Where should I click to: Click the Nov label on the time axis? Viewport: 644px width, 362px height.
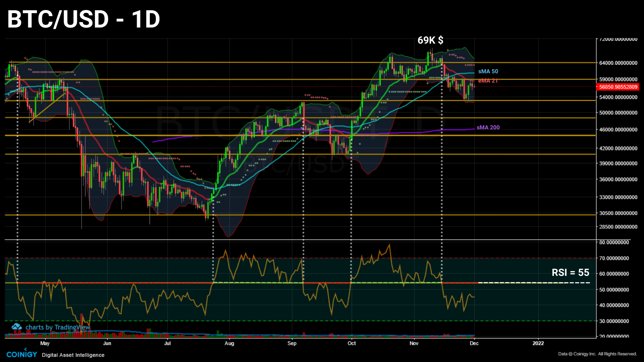(414, 343)
